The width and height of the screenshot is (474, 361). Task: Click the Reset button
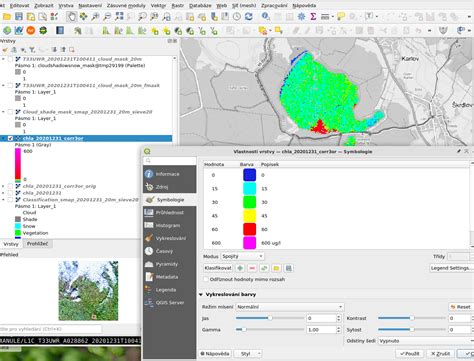pos(460,307)
